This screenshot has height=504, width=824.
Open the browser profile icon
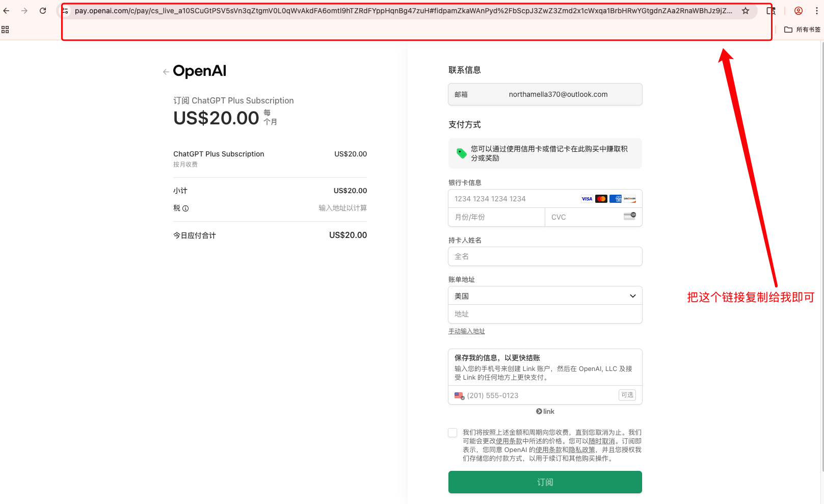pyautogui.click(x=799, y=11)
